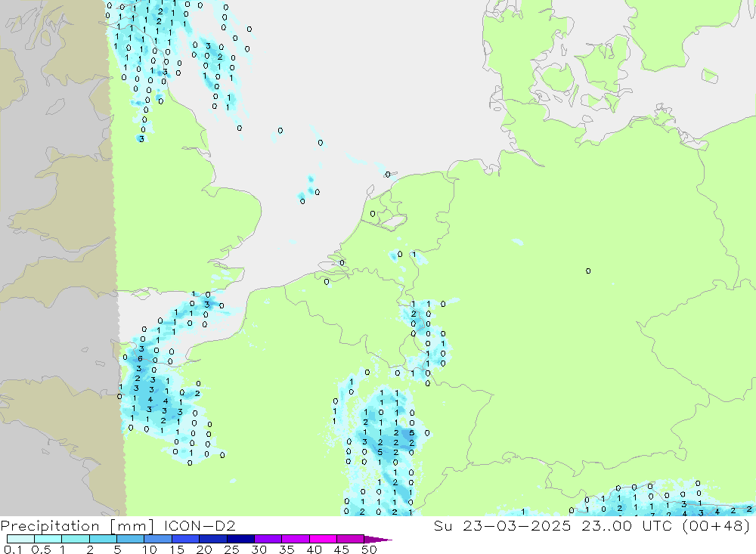Click the '0.1' legend scale label
Viewport: 756px width, 554px height.
tap(13, 549)
